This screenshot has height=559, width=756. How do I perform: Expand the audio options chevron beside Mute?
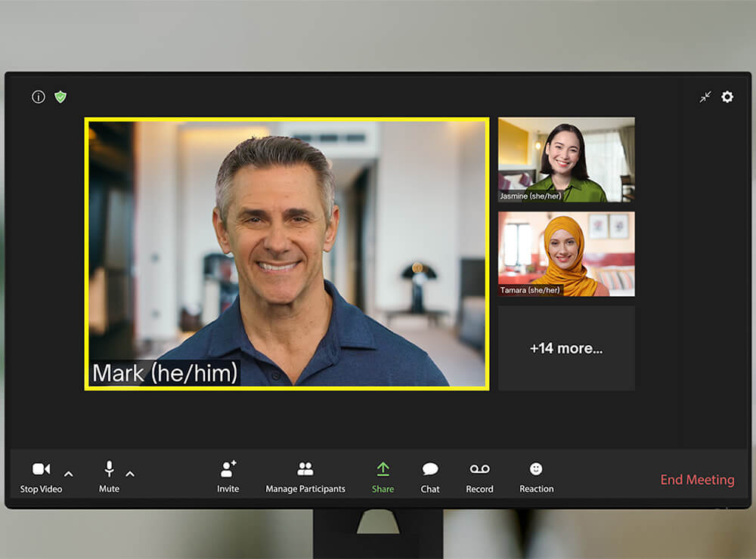[x=130, y=474]
